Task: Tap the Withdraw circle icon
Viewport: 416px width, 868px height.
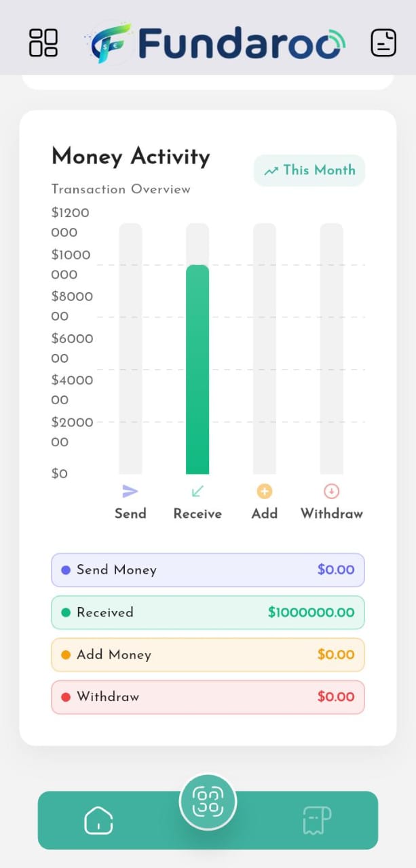Action: pyautogui.click(x=332, y=492)
